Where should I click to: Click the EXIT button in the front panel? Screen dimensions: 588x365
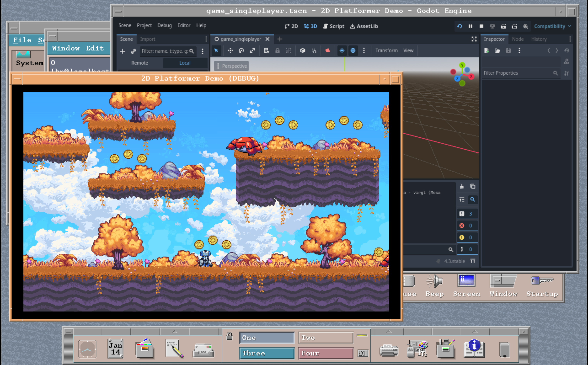[363, 353]
